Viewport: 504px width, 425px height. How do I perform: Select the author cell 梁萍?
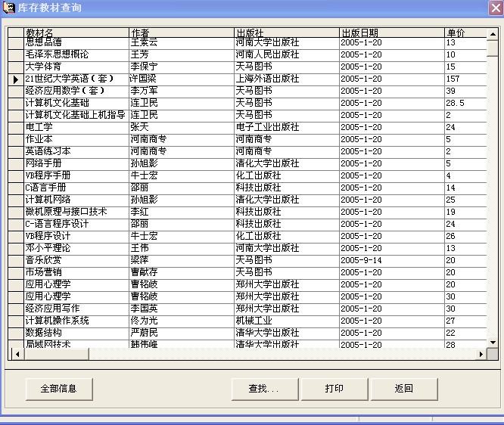[x=182, y=261]
